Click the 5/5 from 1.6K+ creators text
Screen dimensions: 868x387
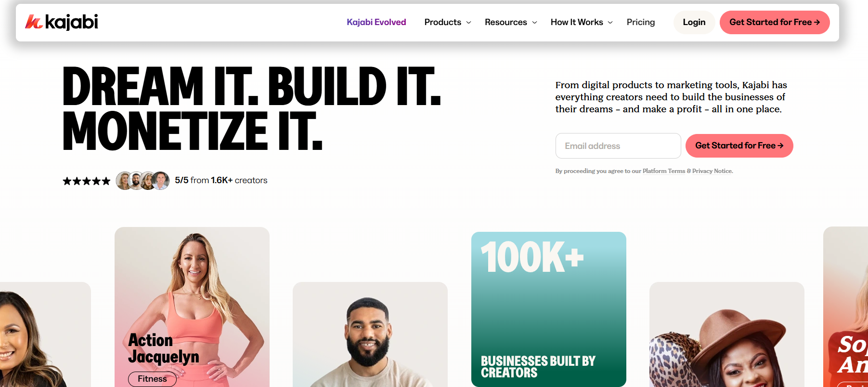(221, 180)
